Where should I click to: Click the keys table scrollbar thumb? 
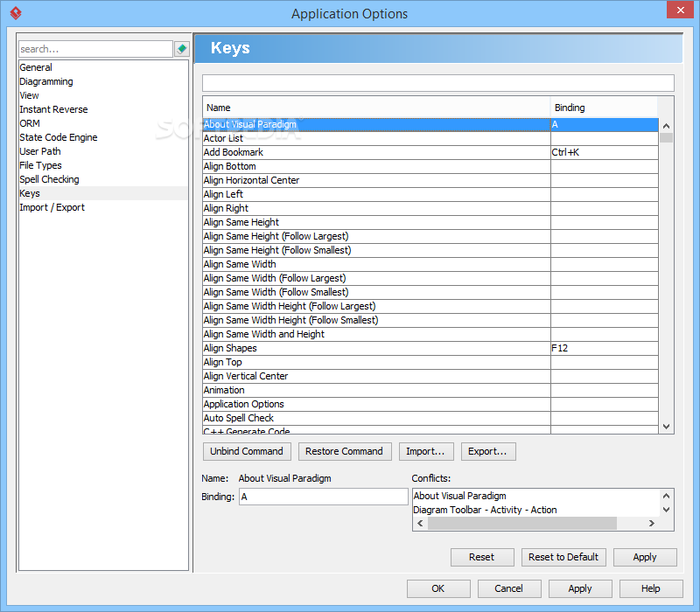(x=666, y=137)
